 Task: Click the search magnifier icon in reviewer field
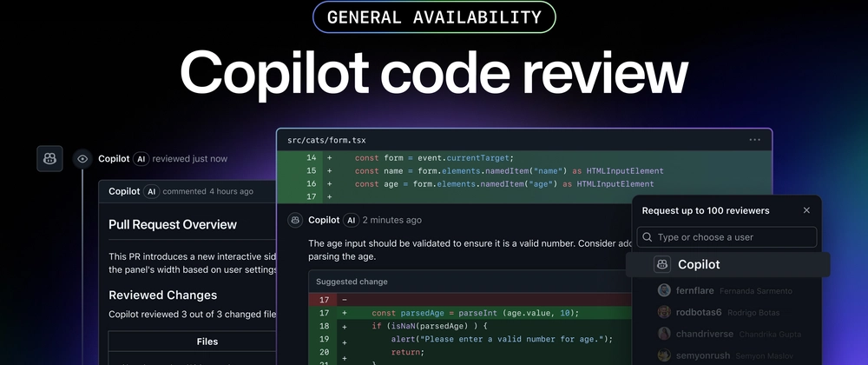pos(648,237)
